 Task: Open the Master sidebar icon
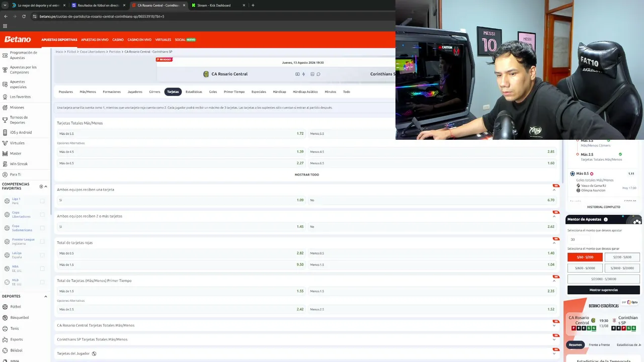click(5, 153)
